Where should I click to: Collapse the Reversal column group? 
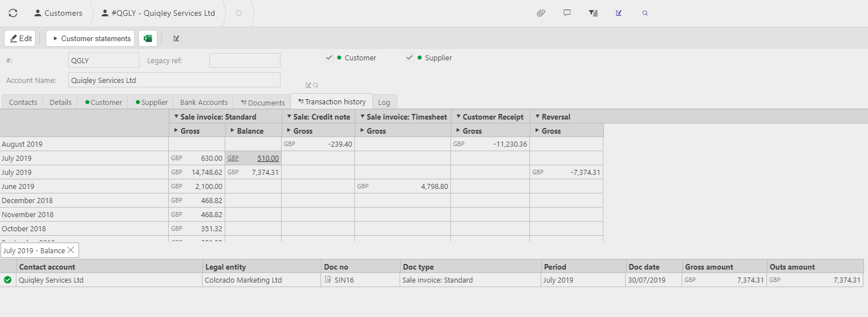click(537, 117)
